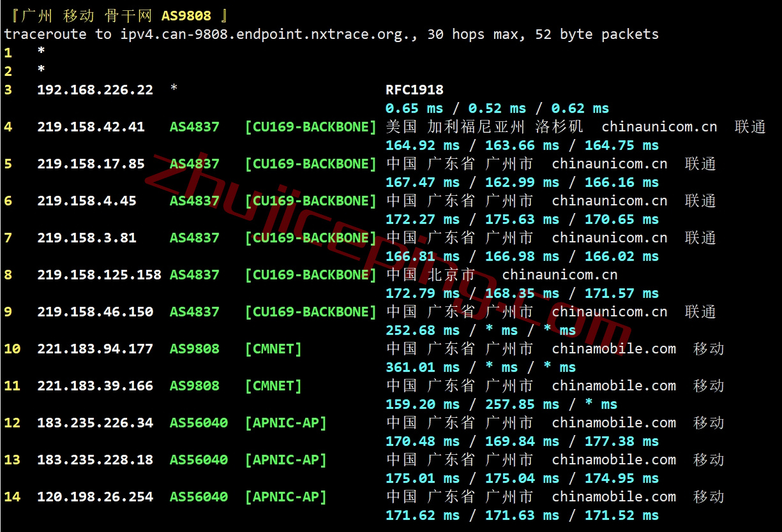782x532 pixels.
Task: Click hostname ipv4.can-9808.endpoint.nxtrace.org in traceroute line
Action: click(x=264, y=34)
